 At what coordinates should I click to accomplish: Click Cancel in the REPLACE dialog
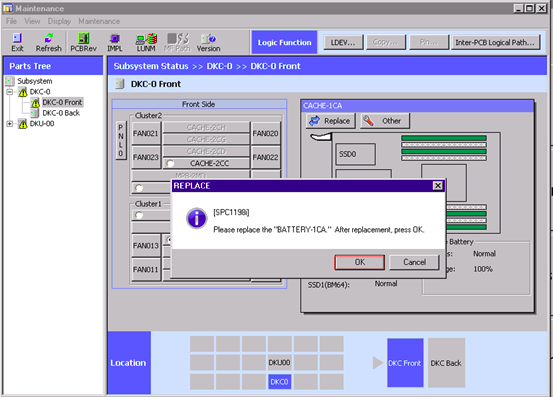pyautogui.click(x=414, y=262)
